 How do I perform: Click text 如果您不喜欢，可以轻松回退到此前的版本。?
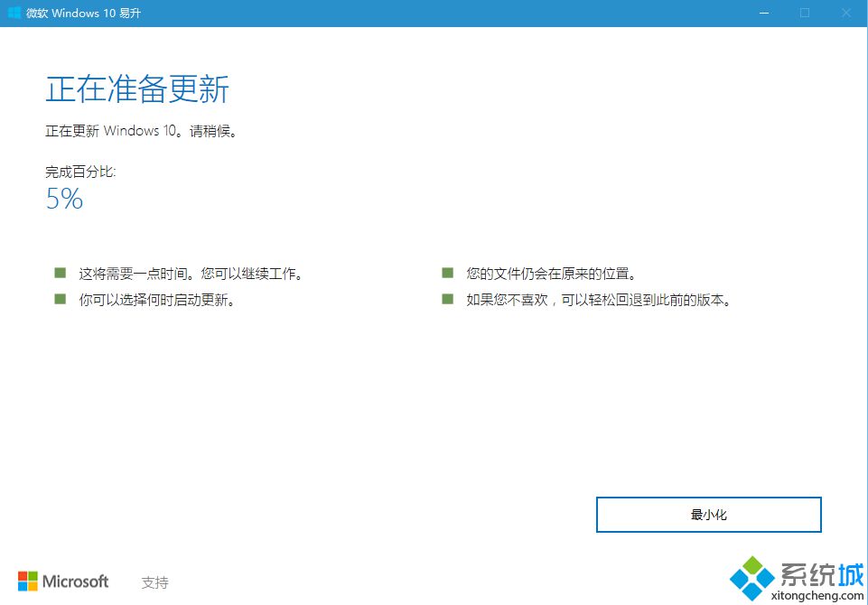point(599,300)
